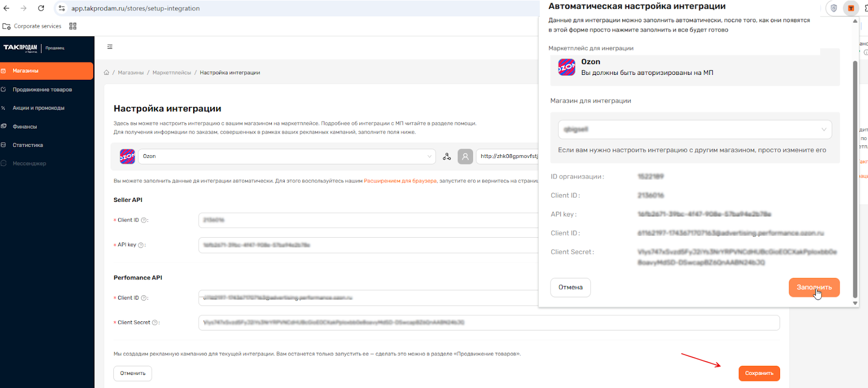Click the Расширением для браузера link
The width and height of the screenshot is (868, 388).
(400, 181)
